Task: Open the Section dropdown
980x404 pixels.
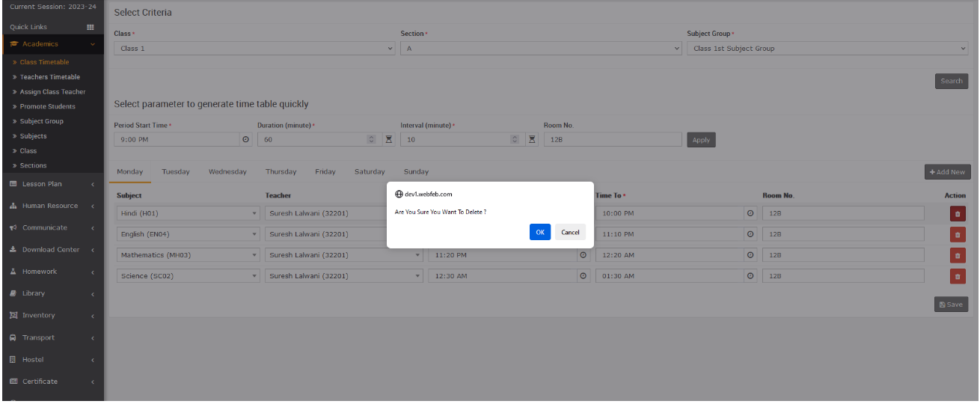Action: pos(541,49)
